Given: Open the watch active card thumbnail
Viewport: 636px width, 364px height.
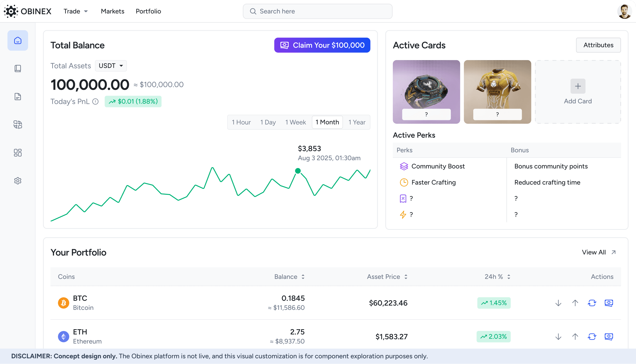Looking at the screenshot, I should click(x=426, y=92).
